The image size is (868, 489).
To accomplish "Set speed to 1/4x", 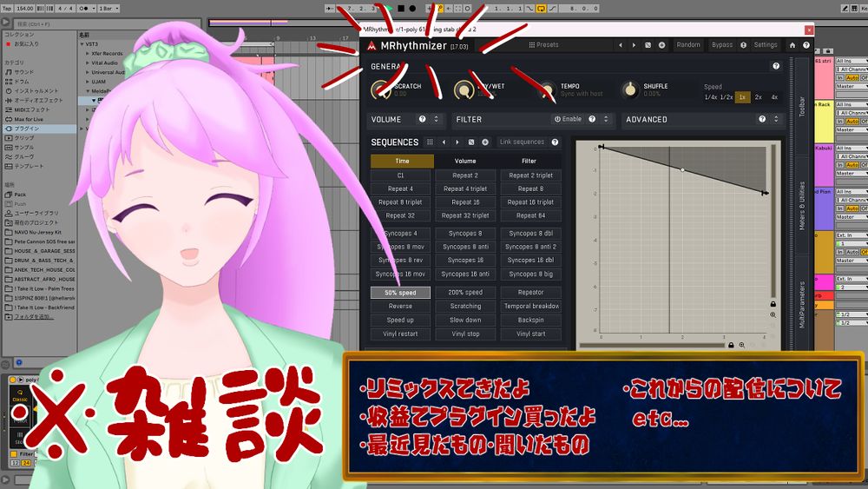I will [x=711, y=97].
